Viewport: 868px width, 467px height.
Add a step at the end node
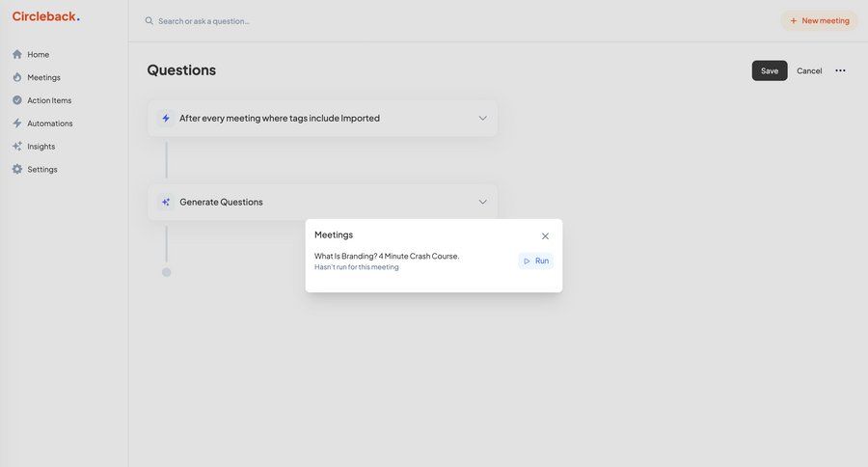coord(166,272)
